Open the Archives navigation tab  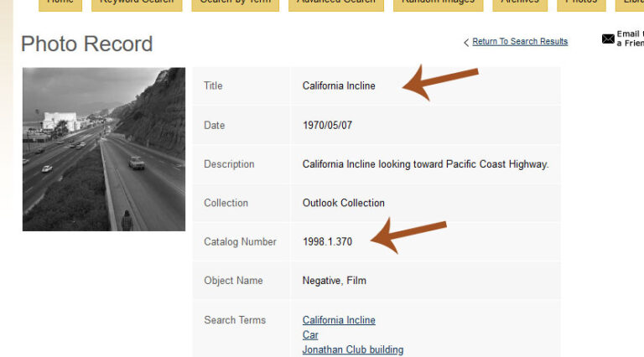click(x=520, y=4)
